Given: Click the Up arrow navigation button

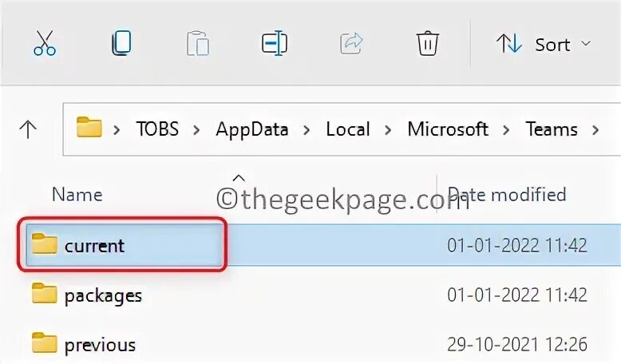Looking at the screenshot, I should point(29,129).
